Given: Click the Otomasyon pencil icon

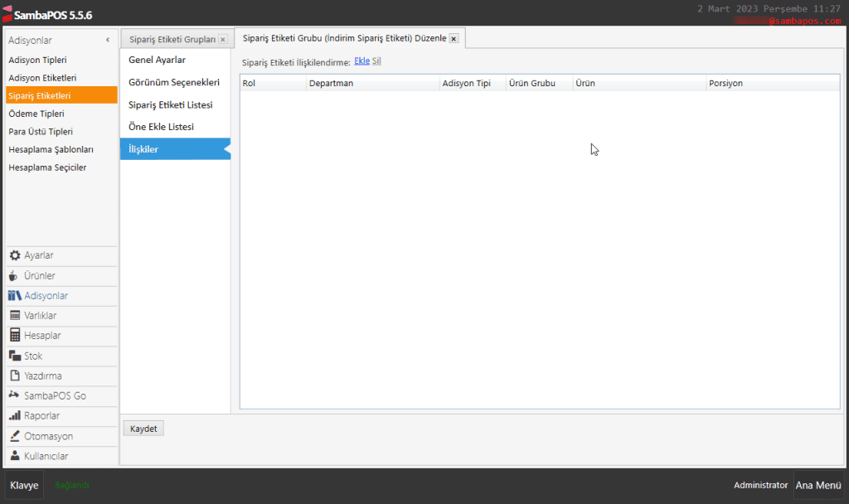Looking at the screenshot, I should 15,436.
